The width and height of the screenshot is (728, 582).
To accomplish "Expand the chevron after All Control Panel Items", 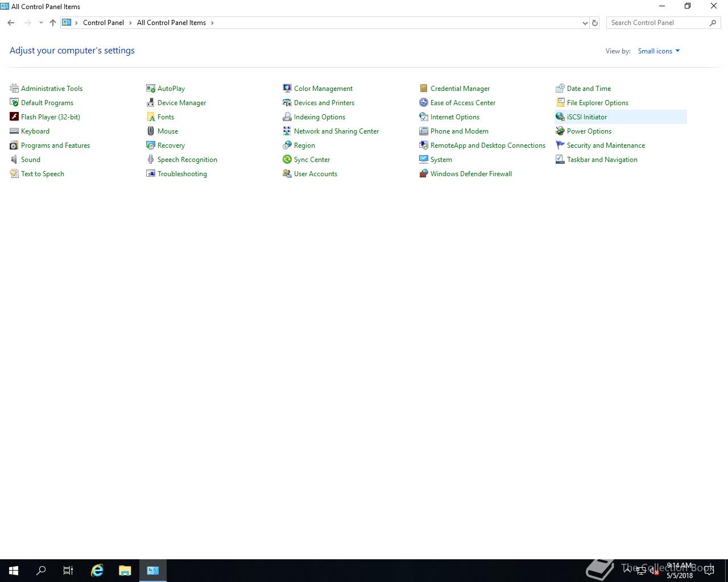I will tap(212, 23).
